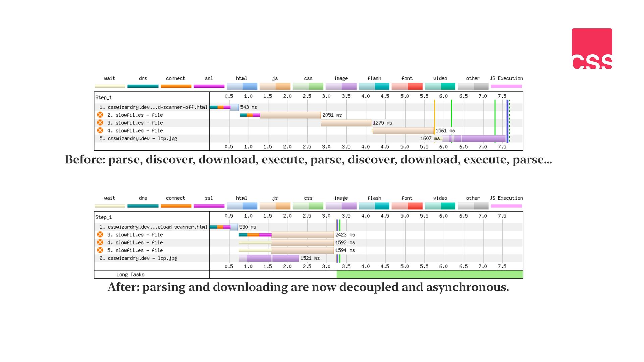Select '5. slowfil.es - file' row
The width and height of the screenshot is (644, 362).
click(x=308, y=250)
